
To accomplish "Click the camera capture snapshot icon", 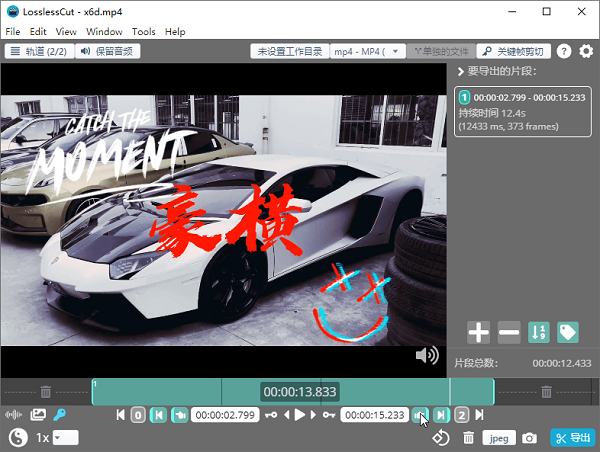I will (529, 438).
